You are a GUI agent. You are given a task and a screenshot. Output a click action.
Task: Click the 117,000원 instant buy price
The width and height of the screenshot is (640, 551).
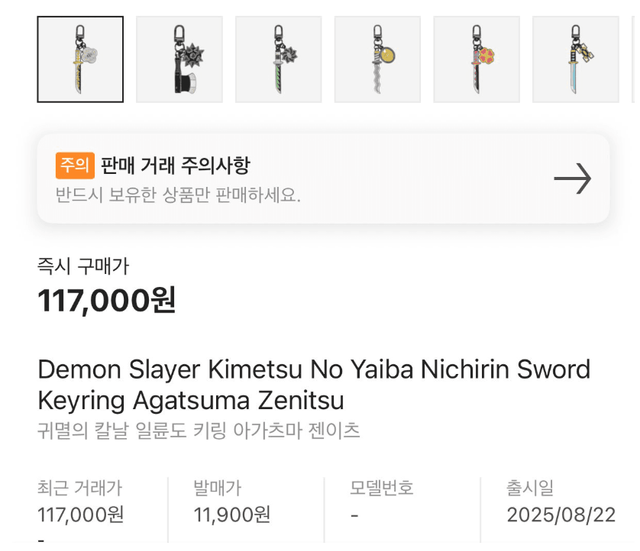click(x=107, y=299)
